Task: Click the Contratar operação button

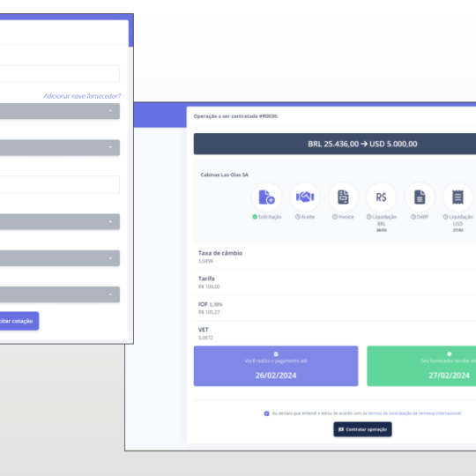Action: tap(362, 429)
